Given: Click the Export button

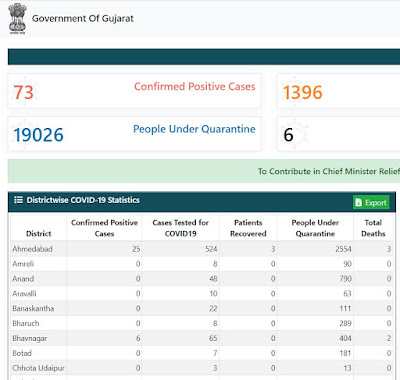Looking at the screenshot, I should (x=371, y=202).
